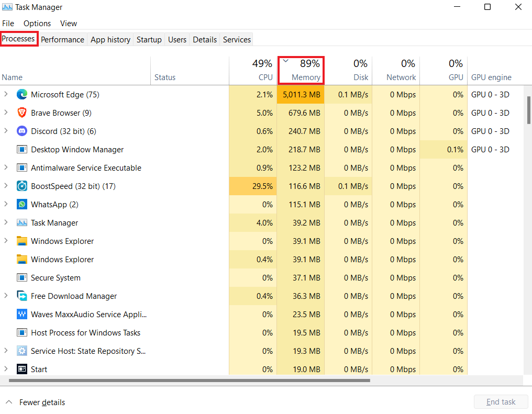Select the Windows Explorer folder icon
This screenshot has height=414, width=532.
pyautogui.click(x=21, y=241)
